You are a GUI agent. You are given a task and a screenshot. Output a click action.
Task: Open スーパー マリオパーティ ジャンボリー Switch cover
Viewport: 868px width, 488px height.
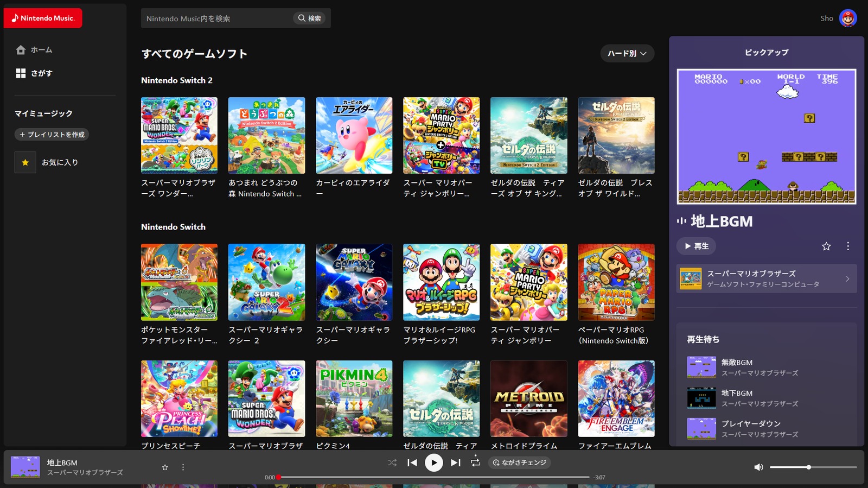point(529,282)
